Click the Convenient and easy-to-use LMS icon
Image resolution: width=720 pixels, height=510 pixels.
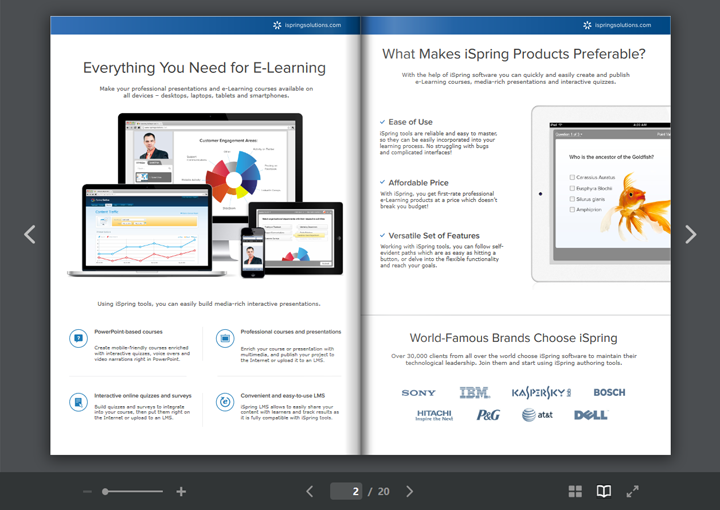(x=225, y=402)
